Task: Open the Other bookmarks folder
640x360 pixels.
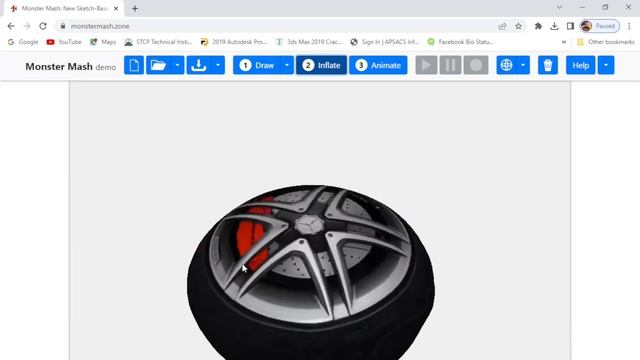Action: [606, 42]
